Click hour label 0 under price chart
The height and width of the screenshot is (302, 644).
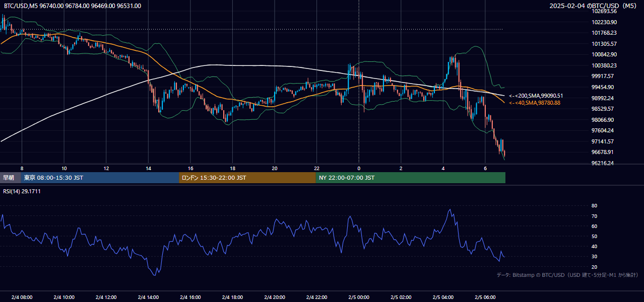tap(359, 168)
